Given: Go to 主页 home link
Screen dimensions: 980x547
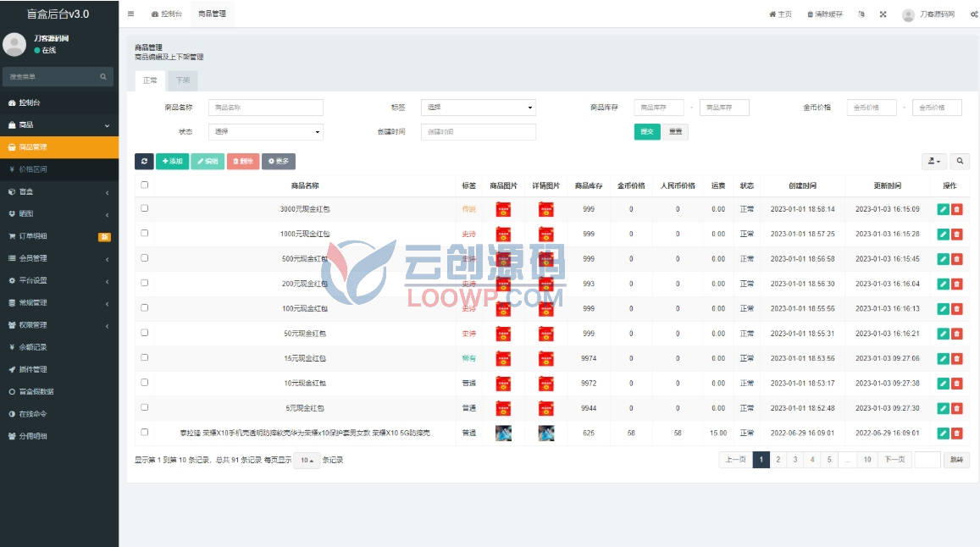Looking at the screenshot, I should (780, 14).
